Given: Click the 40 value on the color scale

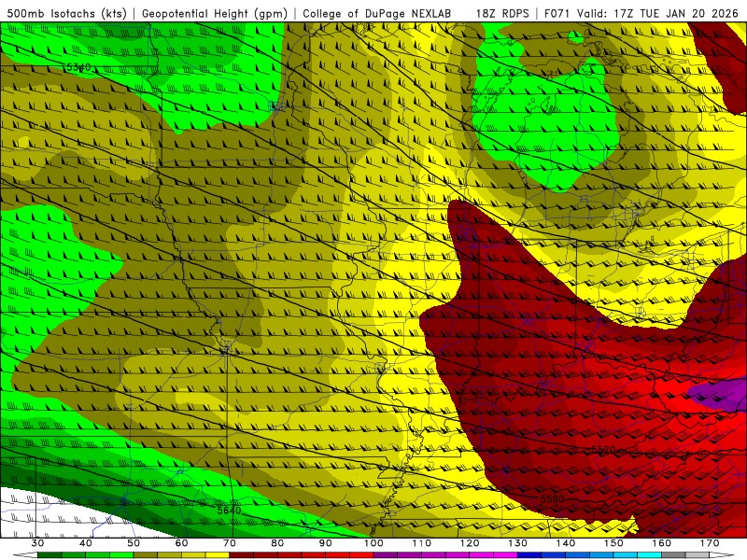Looking at the screenshot, I should pos(86,543).
